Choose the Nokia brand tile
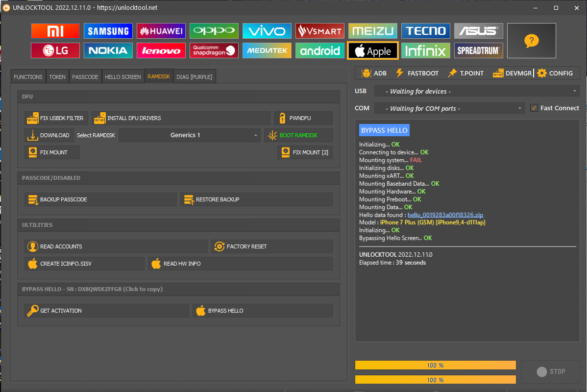Screen dimensions: 587x392 108,50
